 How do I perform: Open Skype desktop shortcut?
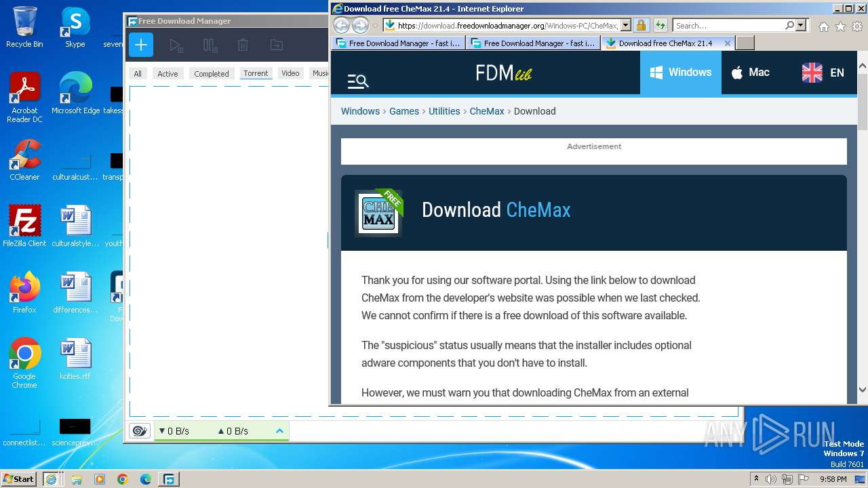75,27
